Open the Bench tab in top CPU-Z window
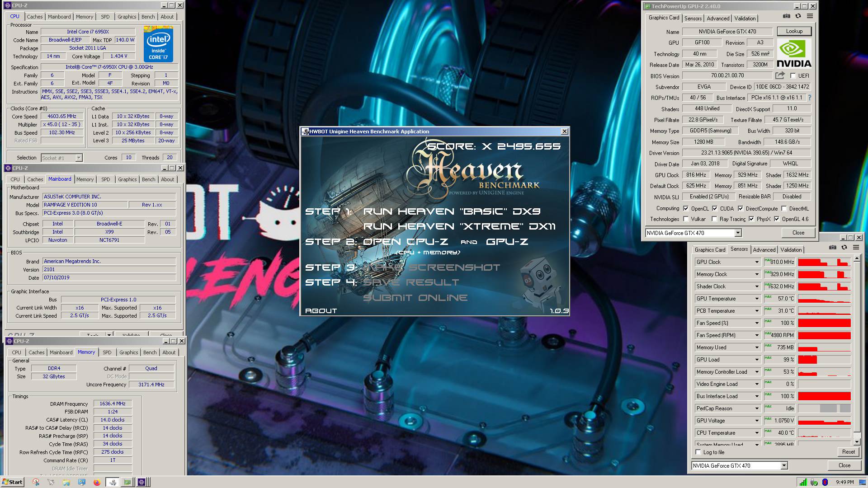The image size is (868, 488). (148, 17)
